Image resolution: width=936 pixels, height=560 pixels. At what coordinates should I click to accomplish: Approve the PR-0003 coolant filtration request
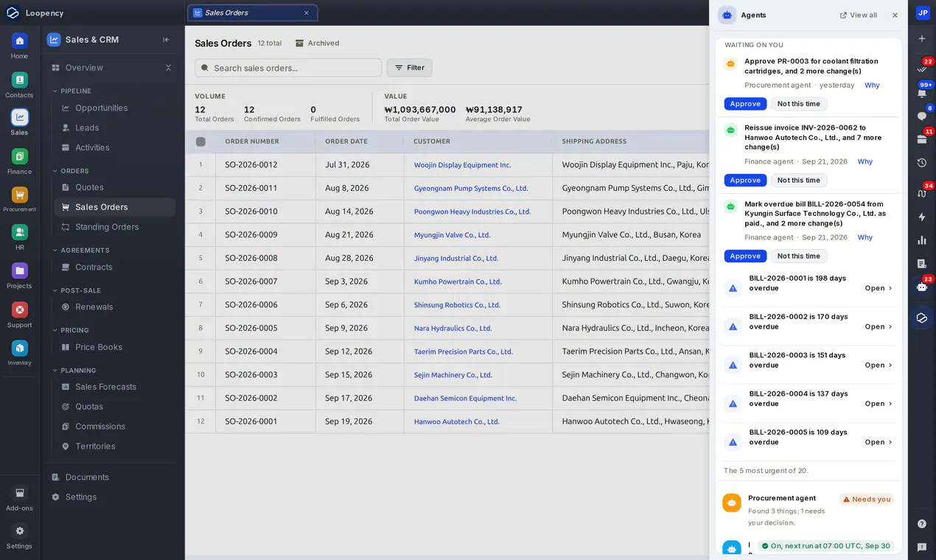coord(745,104)
